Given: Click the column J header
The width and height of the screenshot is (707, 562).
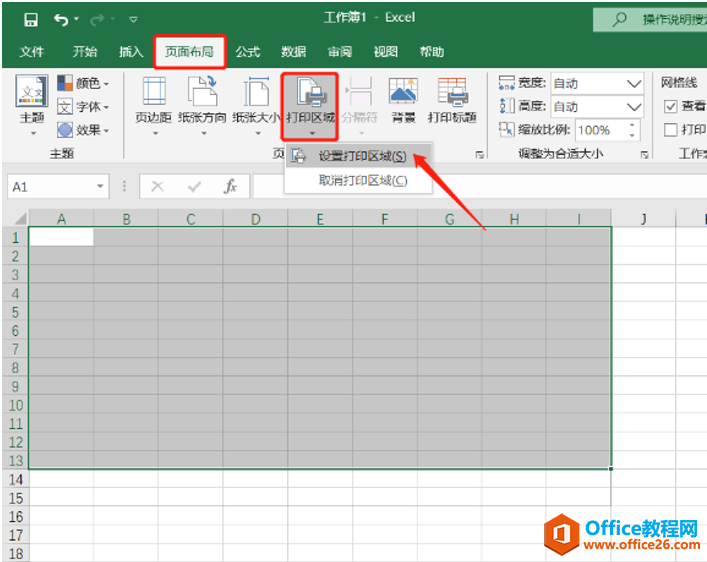Looking at the screenshot, I should click(x=643, y=218).
